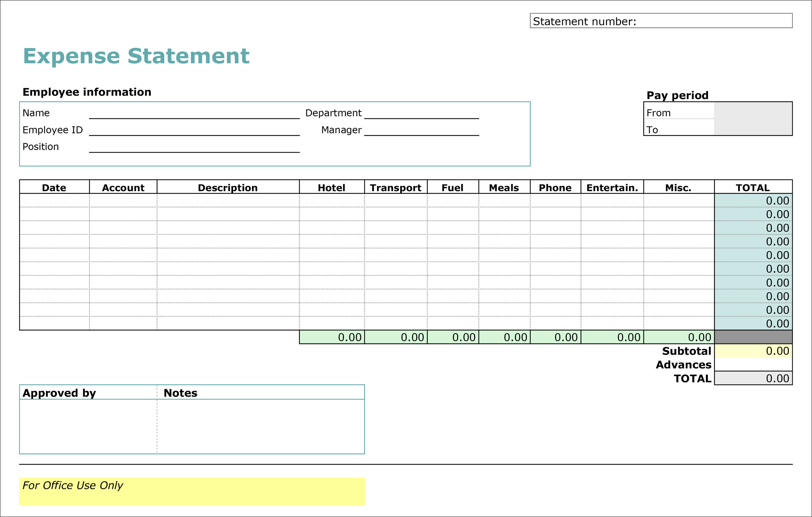Click the Pay period From field
Viewport: 812px width, 517px height.
coord(752,112)
